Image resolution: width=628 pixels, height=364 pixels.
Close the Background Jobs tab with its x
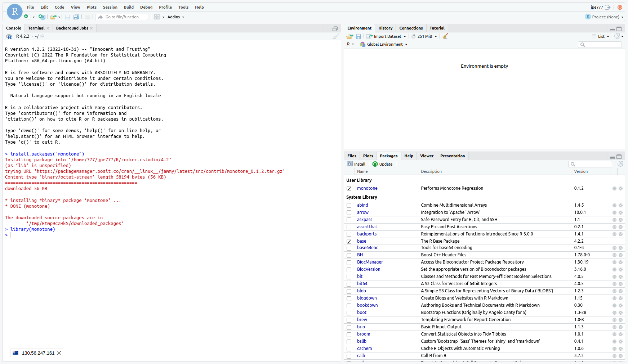click(x=92, y=28)
